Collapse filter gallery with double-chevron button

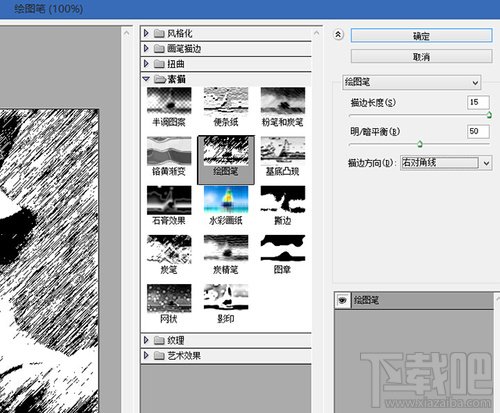tap(338, 34)
